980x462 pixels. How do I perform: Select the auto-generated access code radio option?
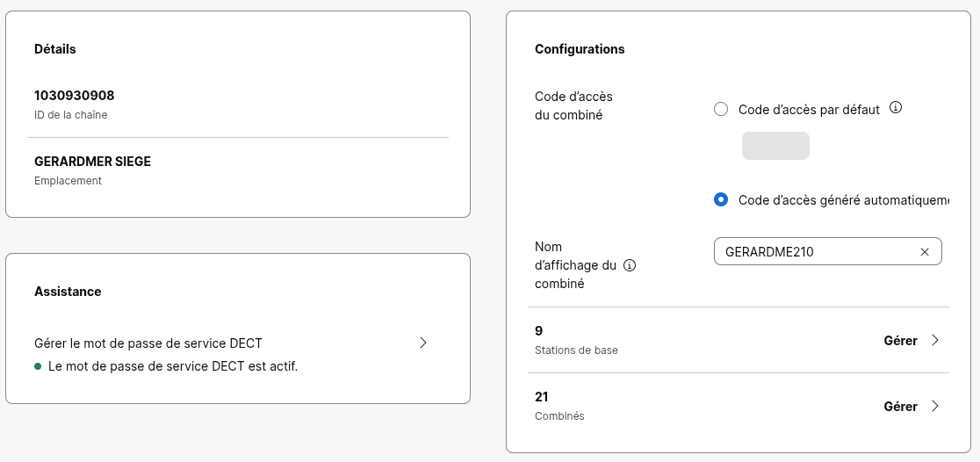(721, 200)
